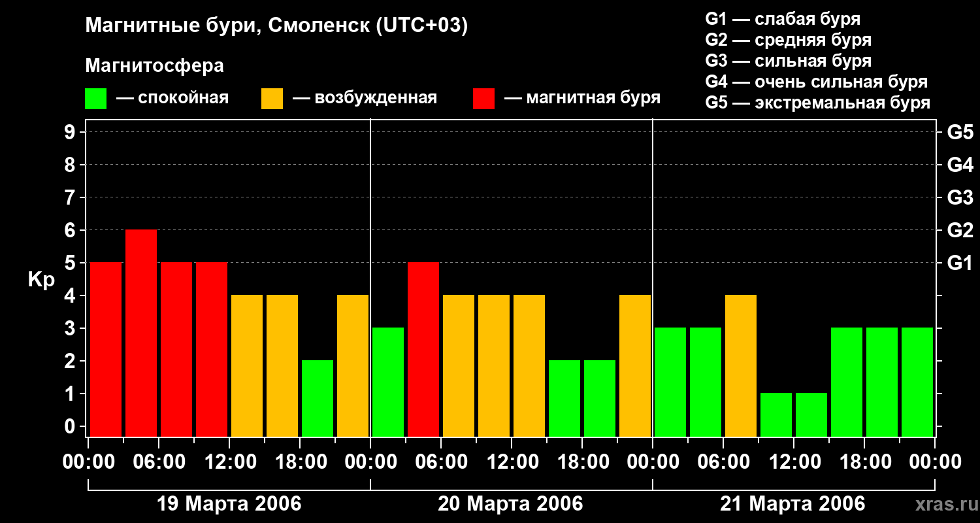980x523 pixels.
Task: Click the '20 Марта 2006' date label
Action: point(510,504)
